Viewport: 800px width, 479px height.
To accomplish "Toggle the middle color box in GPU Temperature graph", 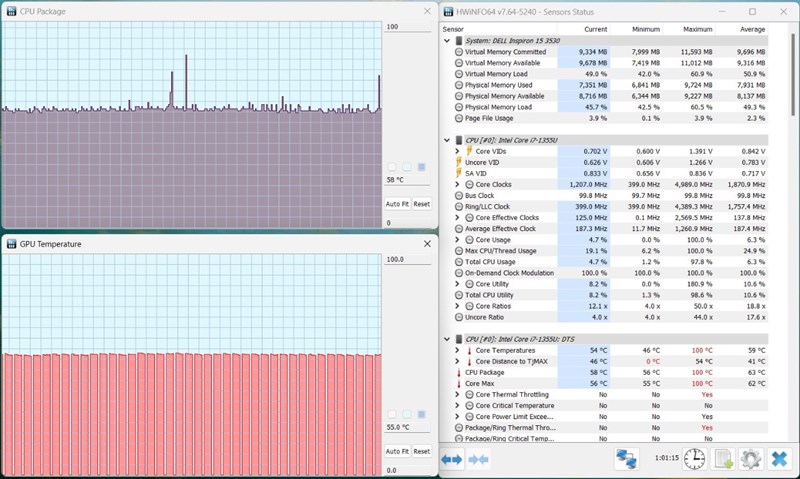I will point(407,414).
